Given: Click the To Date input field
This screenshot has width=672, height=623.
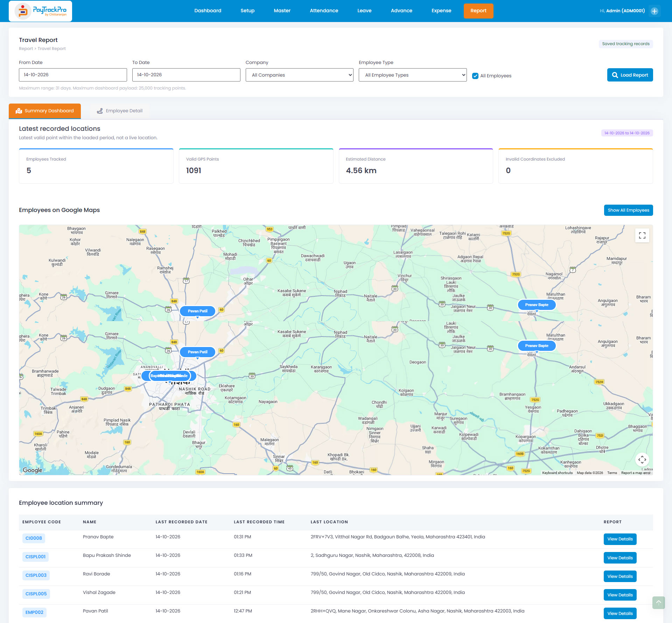Looking at the screenshot, I should click(x=186, y=75).
